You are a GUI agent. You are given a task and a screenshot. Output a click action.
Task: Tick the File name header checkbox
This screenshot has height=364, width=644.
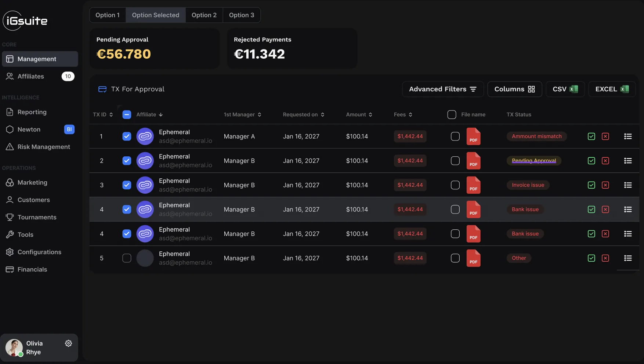(x=452, y=114)
